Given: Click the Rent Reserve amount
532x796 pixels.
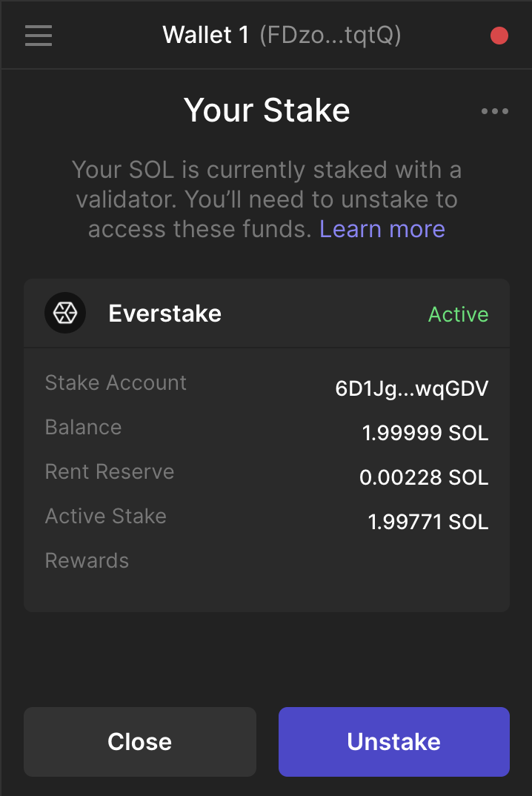Looking at the screenshot, I should click(x=423, y=477).
